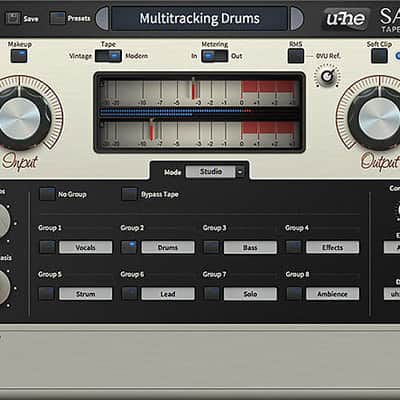The height and width of the screenshot is (400, 400).
Task: Toggle Group 5 selector button
Action: point(47,294)
